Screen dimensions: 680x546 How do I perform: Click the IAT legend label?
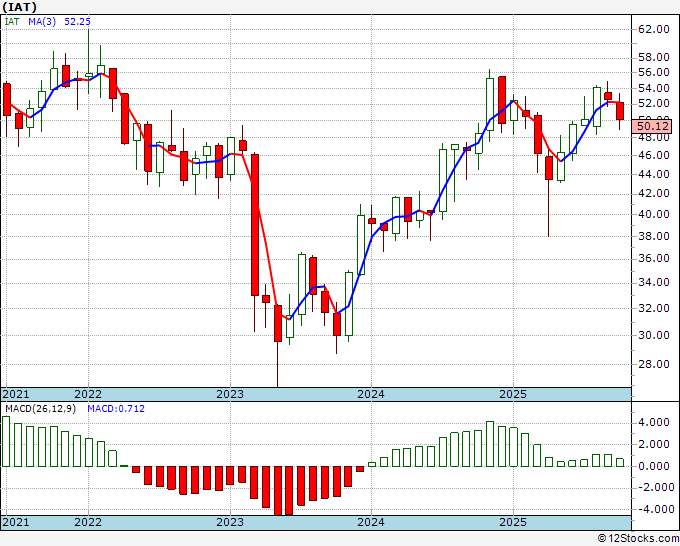12,21
